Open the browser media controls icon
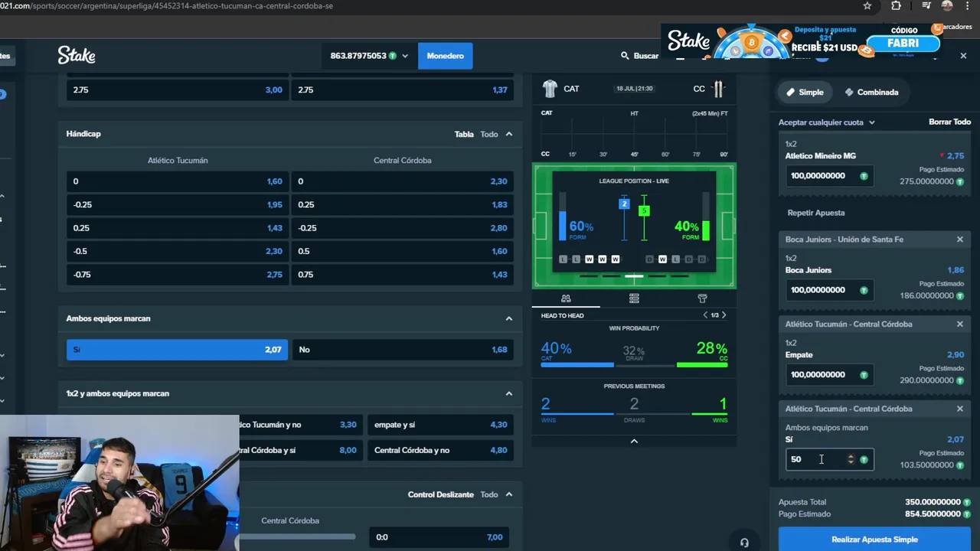 coord(926,5)
